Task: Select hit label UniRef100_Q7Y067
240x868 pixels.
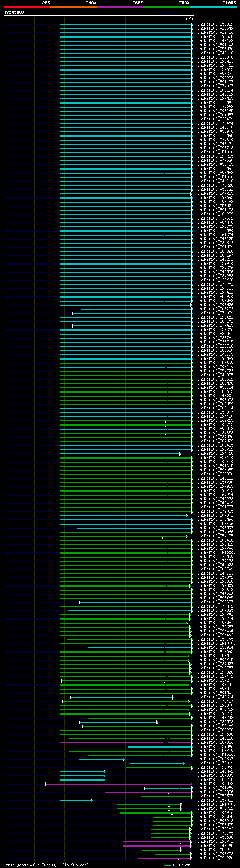Action: point(215,86)
